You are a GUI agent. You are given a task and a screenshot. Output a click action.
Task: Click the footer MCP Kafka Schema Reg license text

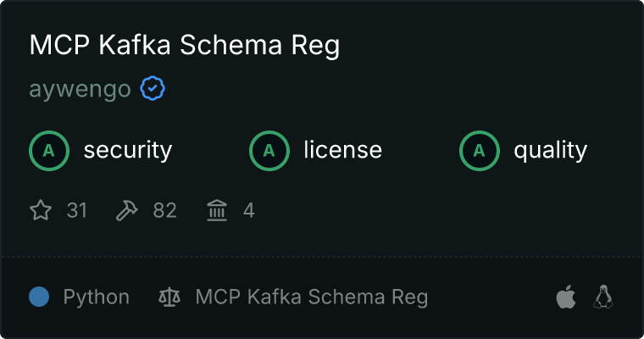311,297
